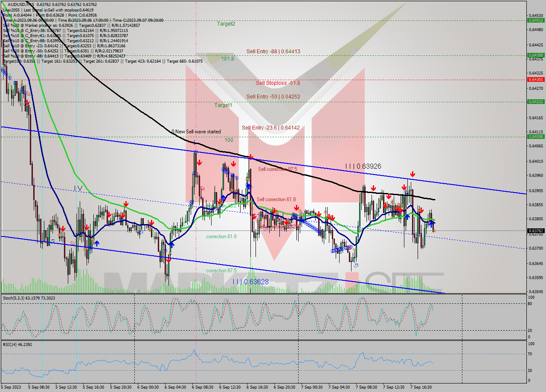Click the red sell arrow above the latest candle
Viewport: 546px width, 392px height.
421,210
